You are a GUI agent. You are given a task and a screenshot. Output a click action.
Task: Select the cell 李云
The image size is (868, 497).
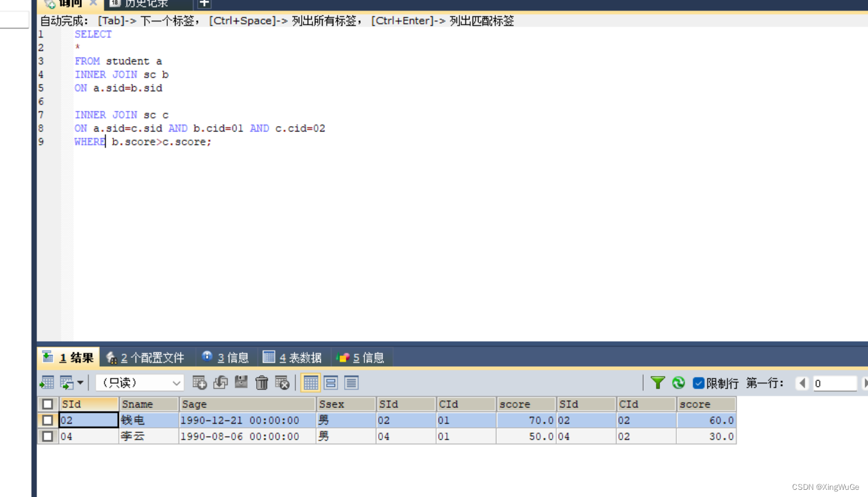[x=149, y=437]
